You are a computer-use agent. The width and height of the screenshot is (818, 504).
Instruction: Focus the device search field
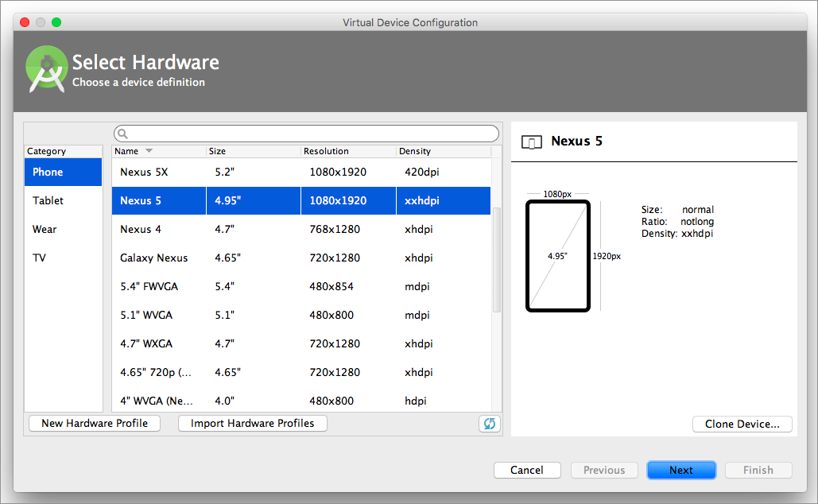[310, 134]
